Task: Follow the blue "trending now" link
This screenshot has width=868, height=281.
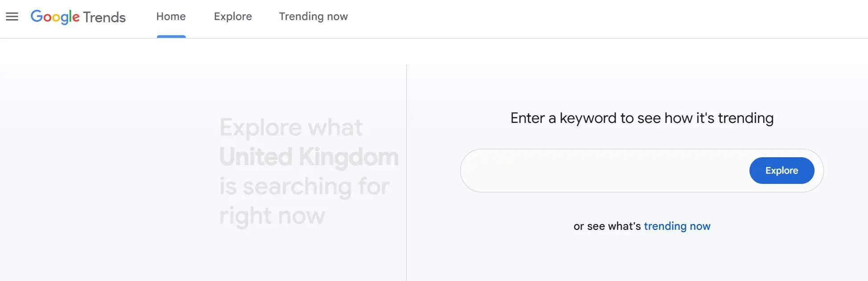Action: pyautogui.click(x=677, y=226)
